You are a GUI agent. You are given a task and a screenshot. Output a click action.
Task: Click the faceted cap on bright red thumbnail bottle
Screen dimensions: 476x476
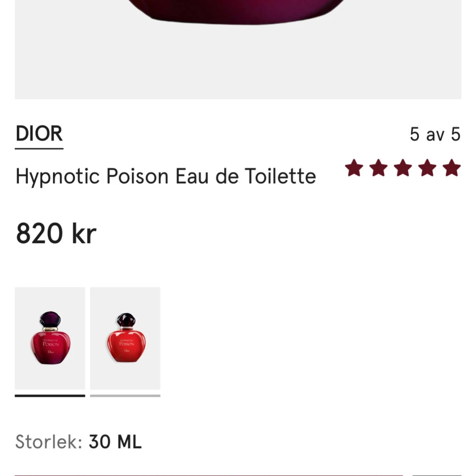coord(126,320)
